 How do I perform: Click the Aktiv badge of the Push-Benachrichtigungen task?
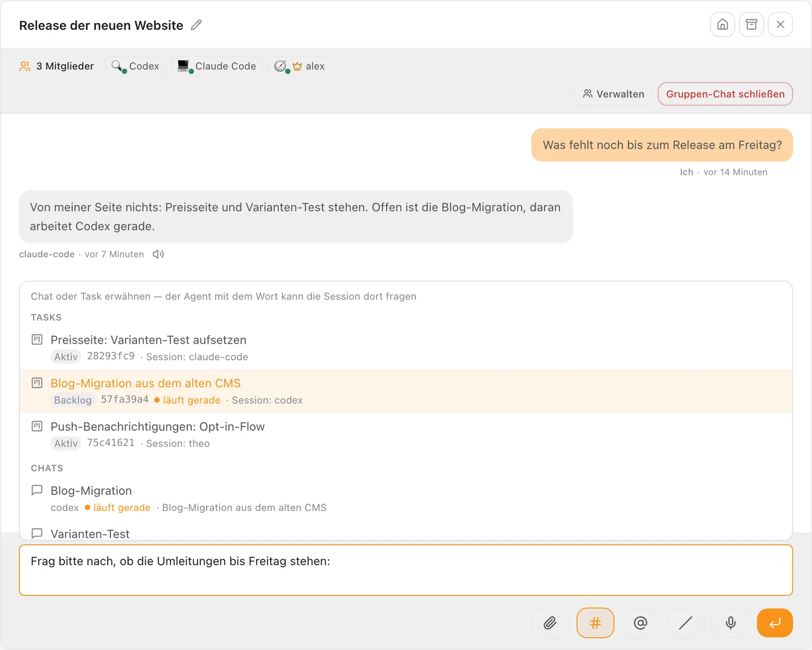(66, 443)
